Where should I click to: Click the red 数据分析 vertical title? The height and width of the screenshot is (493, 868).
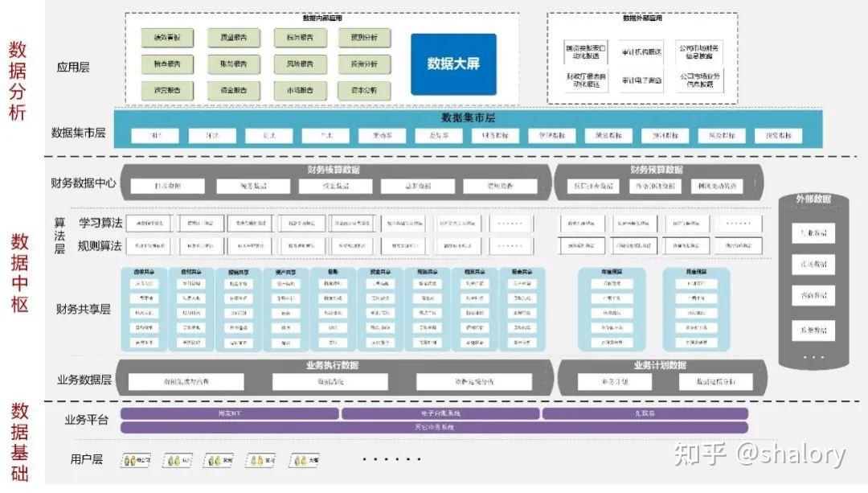coord(18,81)
